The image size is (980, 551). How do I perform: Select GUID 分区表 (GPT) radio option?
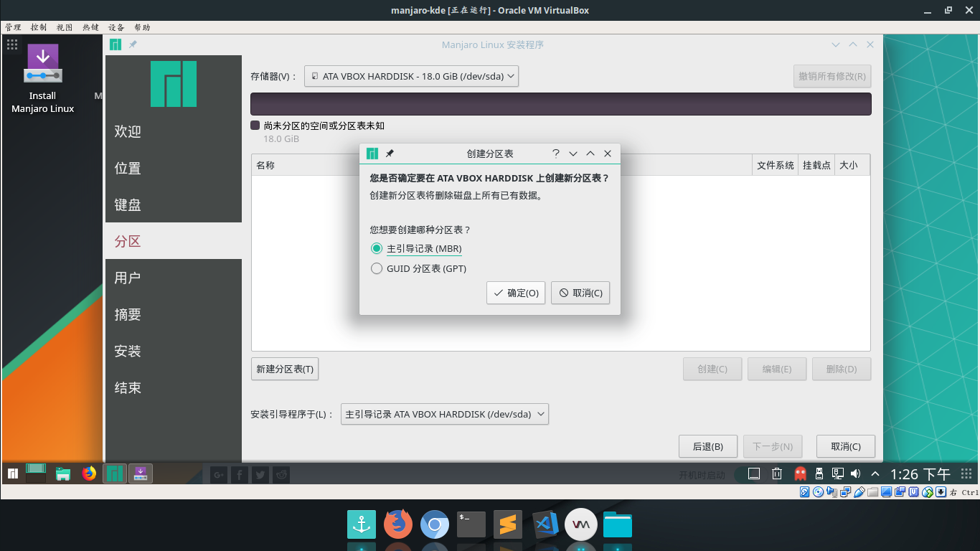(418, 268)
